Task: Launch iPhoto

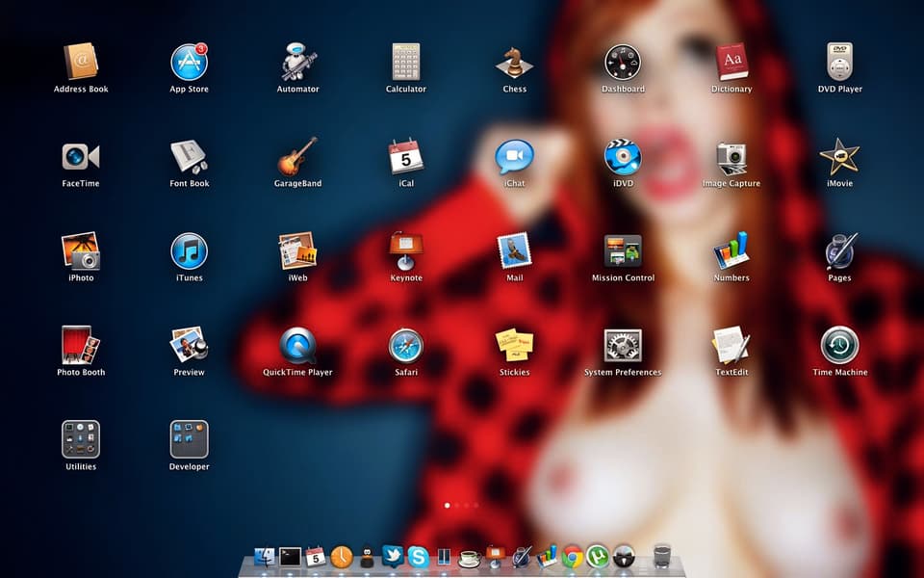Action: tap(81, 251)
